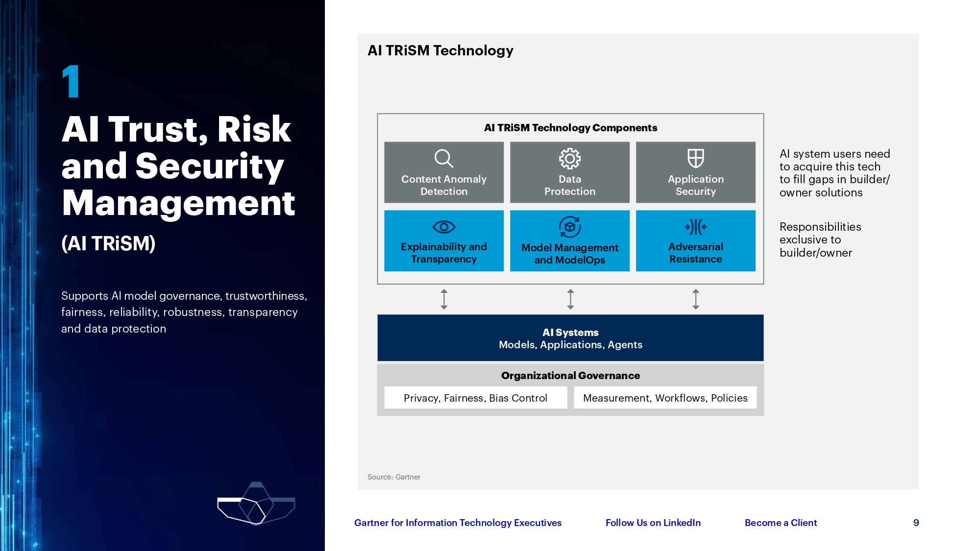980x551 pixels.
Task: Toggle the Application Security component box
Action: (695, 172)
